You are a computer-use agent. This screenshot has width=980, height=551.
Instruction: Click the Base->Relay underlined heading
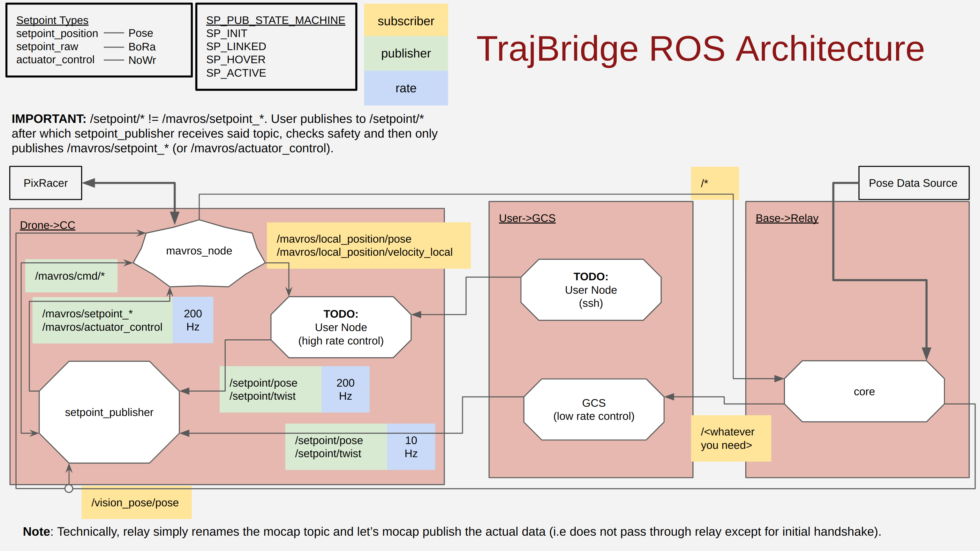786,218
